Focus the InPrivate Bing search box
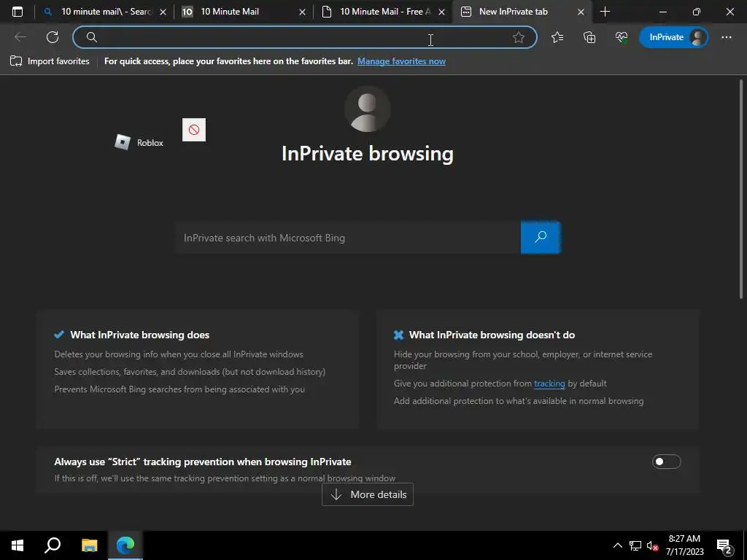747x560 pixels. pyautogui.click(x=348, y=238)
